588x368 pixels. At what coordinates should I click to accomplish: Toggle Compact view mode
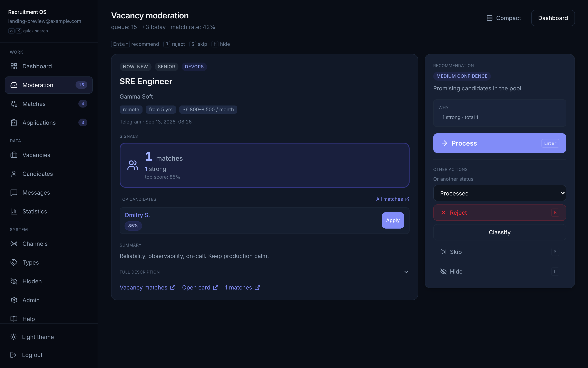pyautogui.click(x=504, y=18)
